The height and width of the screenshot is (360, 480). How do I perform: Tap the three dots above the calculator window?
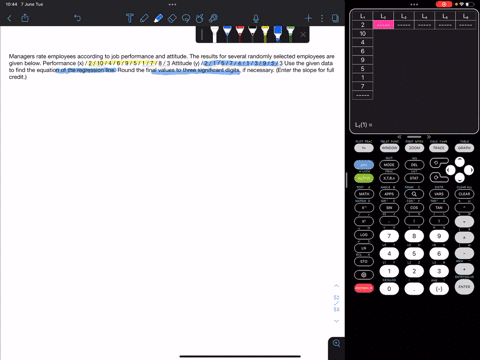[x=414, y=4]
